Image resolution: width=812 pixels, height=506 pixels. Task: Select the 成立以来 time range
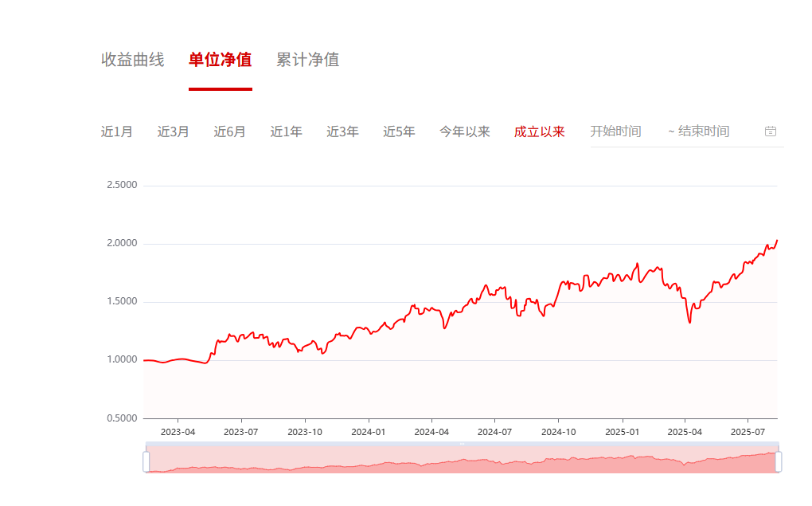[x=539, y=131]
